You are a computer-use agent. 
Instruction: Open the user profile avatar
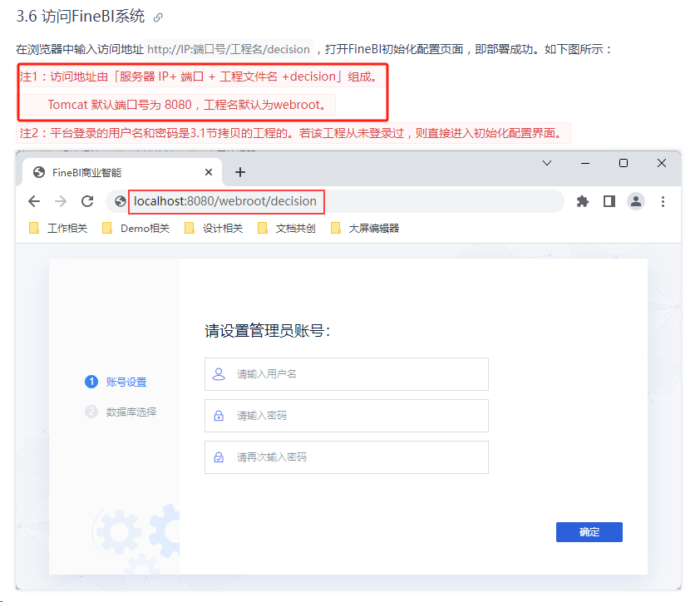point(636,201)
